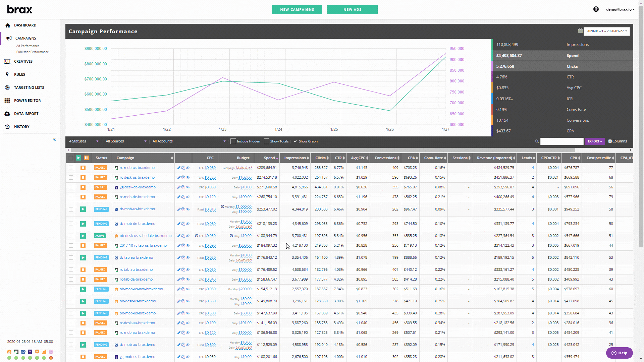Click bulk play button in table header
Viewport: 644px width, 362px height.
[x=78, y=158]
